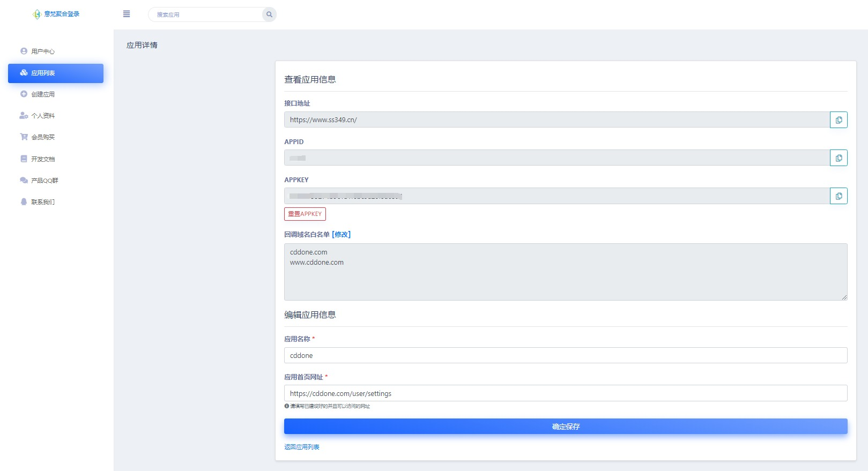Click the 应用名称 input containing cddone
This screenshot has height=471, width=868.
coord(566,355)
